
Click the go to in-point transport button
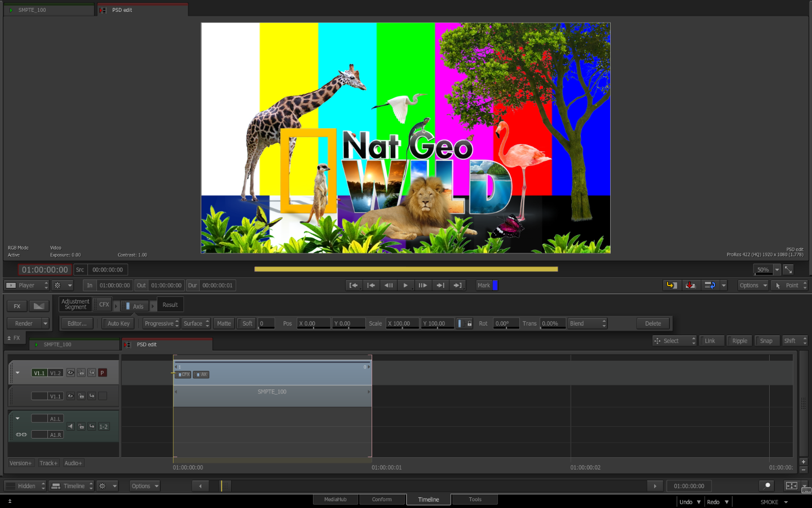click(x=354, y=286)
